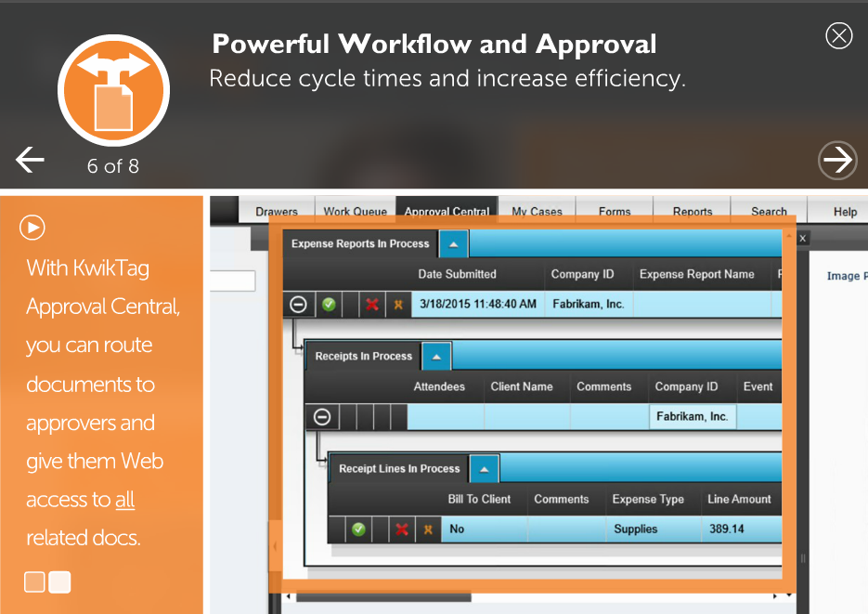Close the product tour overlay
The height and width of the screenshot is (614, 868).
coord(838,36)
